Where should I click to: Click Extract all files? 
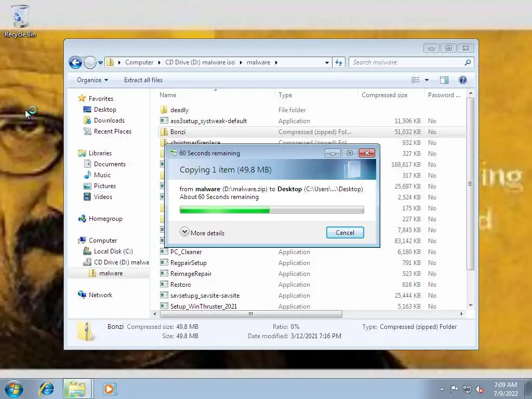[143, 80]
